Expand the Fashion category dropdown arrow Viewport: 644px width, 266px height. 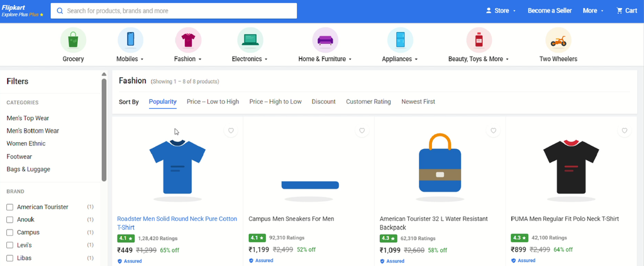(x=200, y=60)
